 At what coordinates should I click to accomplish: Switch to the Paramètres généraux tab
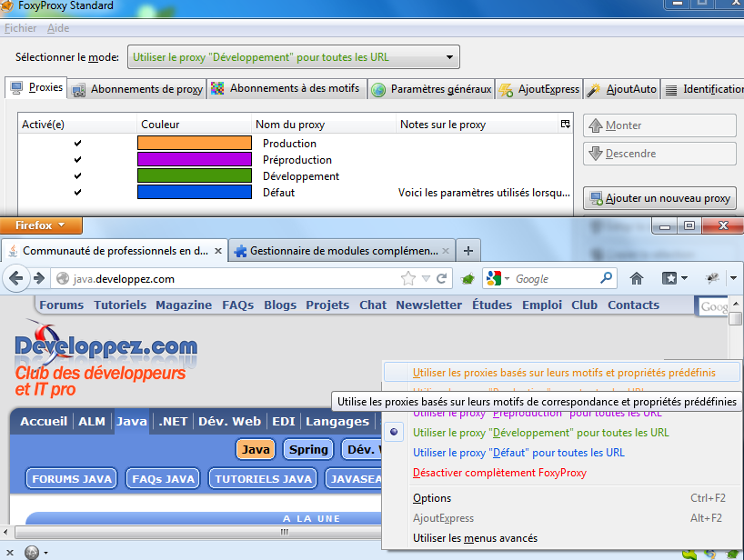click(431, 89)
